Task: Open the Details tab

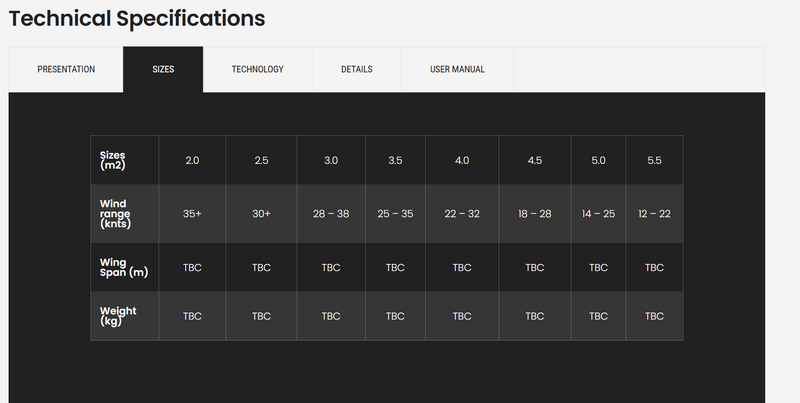Action: (x=357, y=69)
